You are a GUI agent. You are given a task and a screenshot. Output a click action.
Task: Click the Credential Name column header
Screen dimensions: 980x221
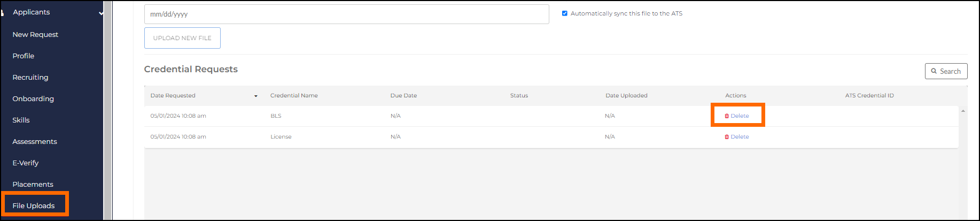click(294, 96)
